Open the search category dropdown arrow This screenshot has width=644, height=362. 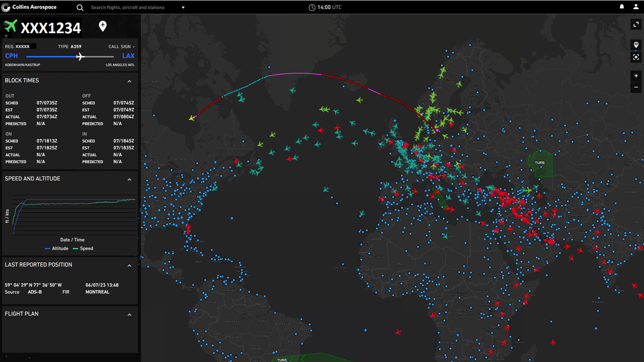click(183, 7)
